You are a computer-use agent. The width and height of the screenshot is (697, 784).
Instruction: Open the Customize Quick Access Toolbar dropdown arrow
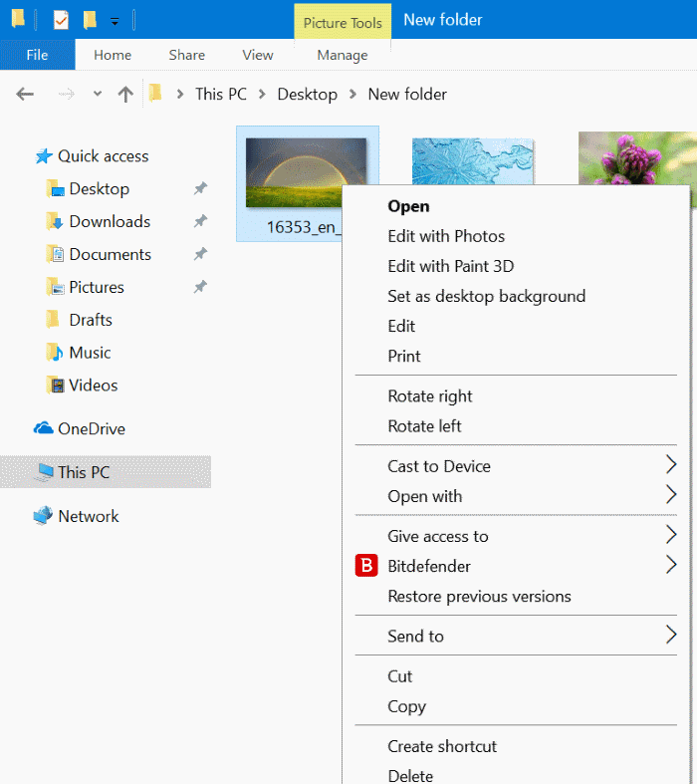click(115, 22)
